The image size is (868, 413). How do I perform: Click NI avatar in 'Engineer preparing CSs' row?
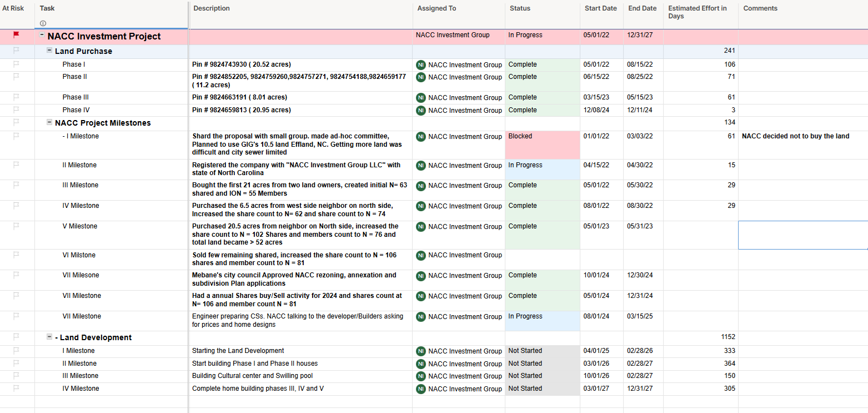pos(421,317)
